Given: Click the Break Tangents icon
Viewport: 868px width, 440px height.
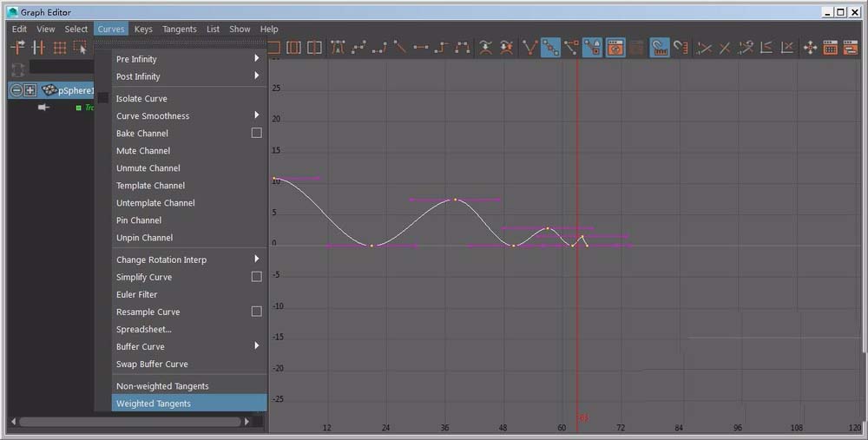Looking at the screenshot, I should (529, 48).
